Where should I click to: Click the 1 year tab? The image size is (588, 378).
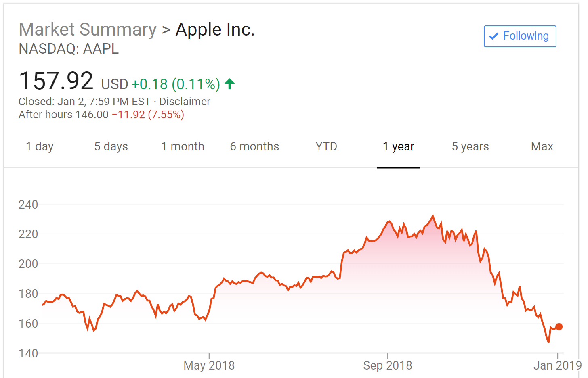[399, 146]
